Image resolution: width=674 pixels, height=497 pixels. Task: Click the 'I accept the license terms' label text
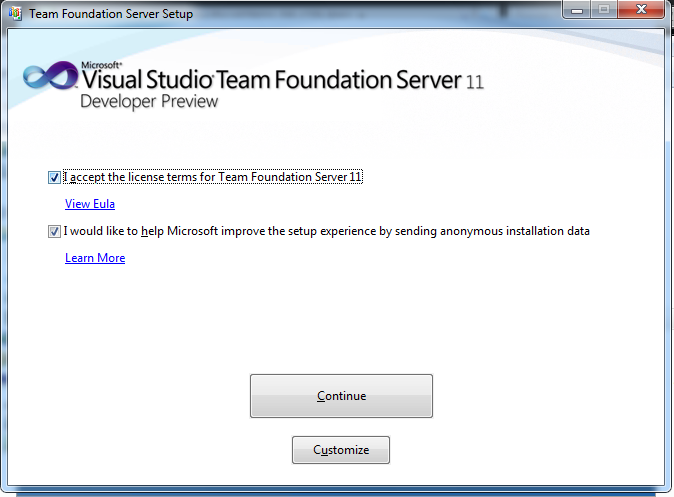213,177
